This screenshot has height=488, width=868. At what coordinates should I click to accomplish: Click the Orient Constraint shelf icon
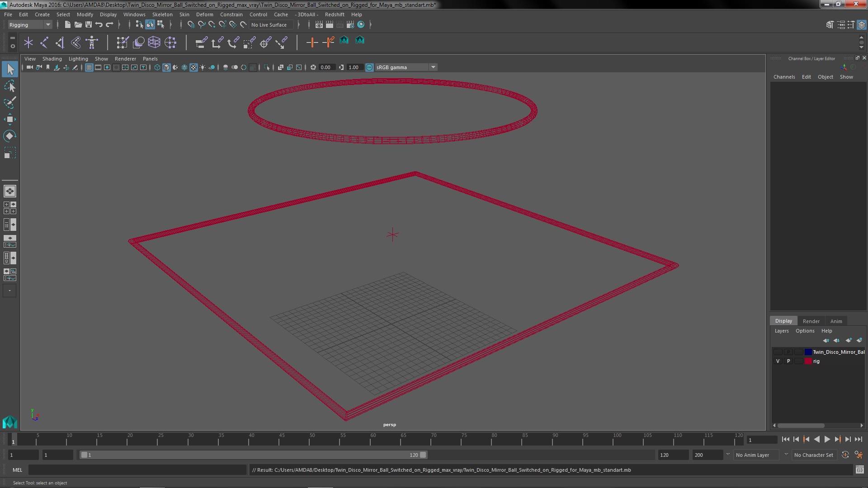pos(233,42)
